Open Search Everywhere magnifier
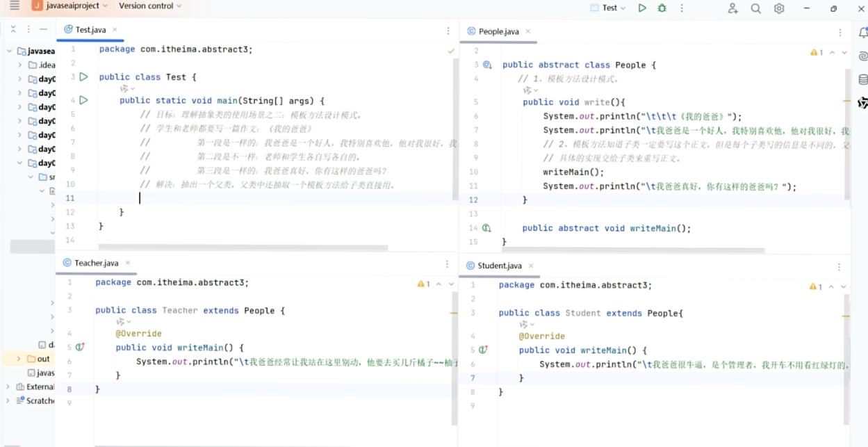The image size is (868, 447). (x=755, y=8)
